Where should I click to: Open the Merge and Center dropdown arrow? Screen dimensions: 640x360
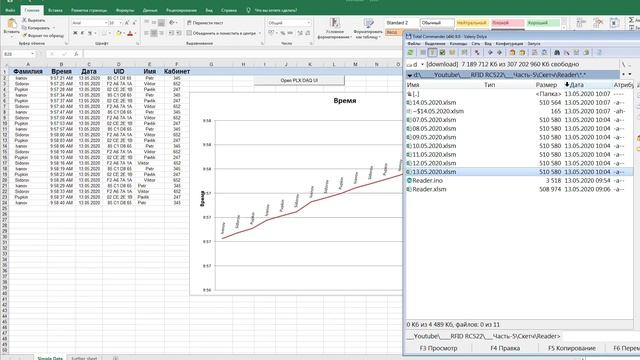pyautogui.click(x=260, y=33)
